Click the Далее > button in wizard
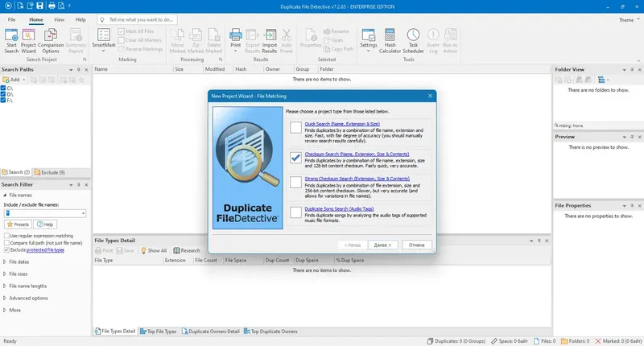This screenshot has width=644, height=346. coord(383,245)
